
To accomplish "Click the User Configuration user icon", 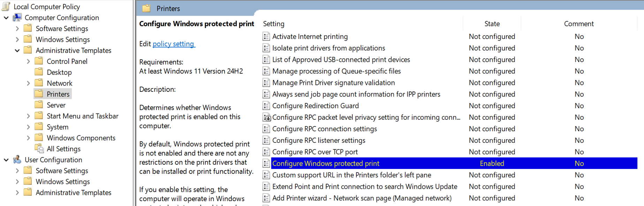I will pos(17,160).
